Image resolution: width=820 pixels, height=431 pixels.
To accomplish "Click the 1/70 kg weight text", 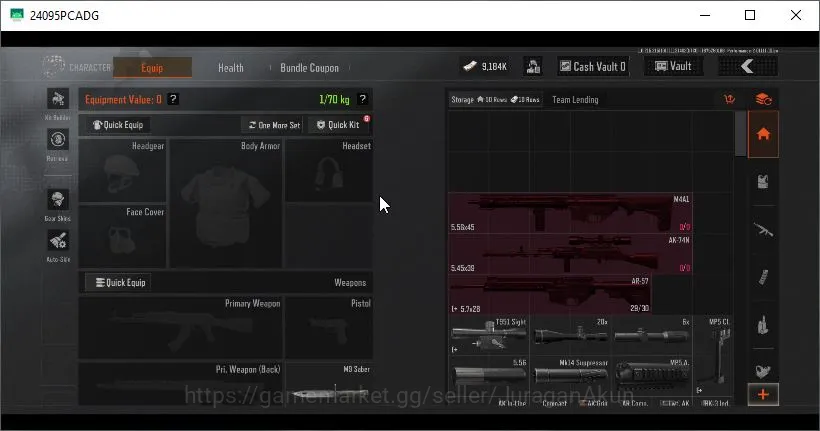I will click(x=334, y=99).
